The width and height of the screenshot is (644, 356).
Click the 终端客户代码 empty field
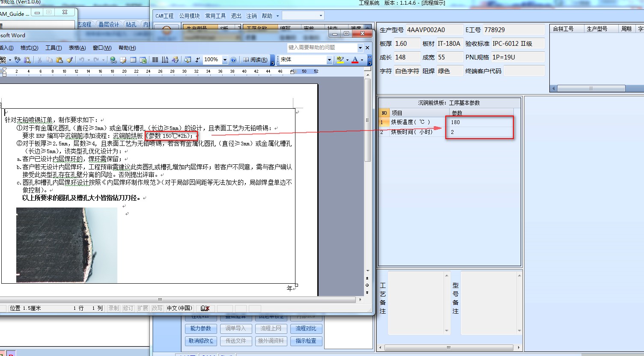point(524,71)
